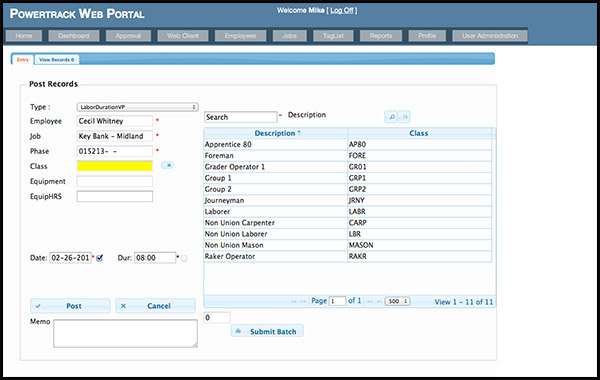Screen dimensions: 600x380
Task: Click the JRNY class cell
Action: [x=420, y=200]
